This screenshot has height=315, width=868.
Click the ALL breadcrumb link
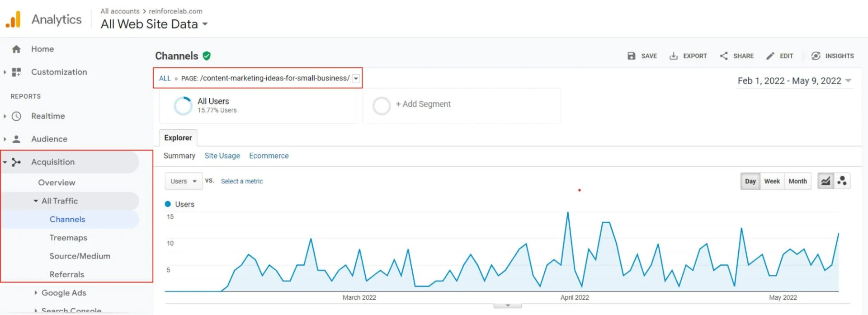(165, 78)
